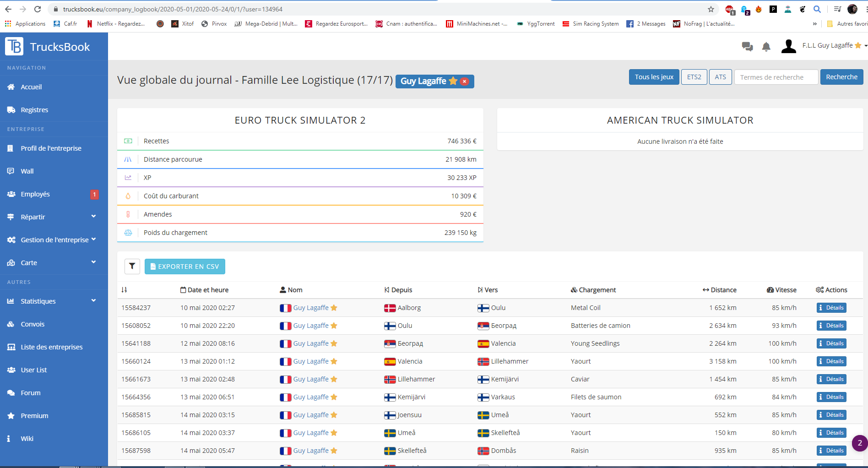Click the Convois sidebar icon
Viewport: 868px width, 468px height.
[11, 324]
